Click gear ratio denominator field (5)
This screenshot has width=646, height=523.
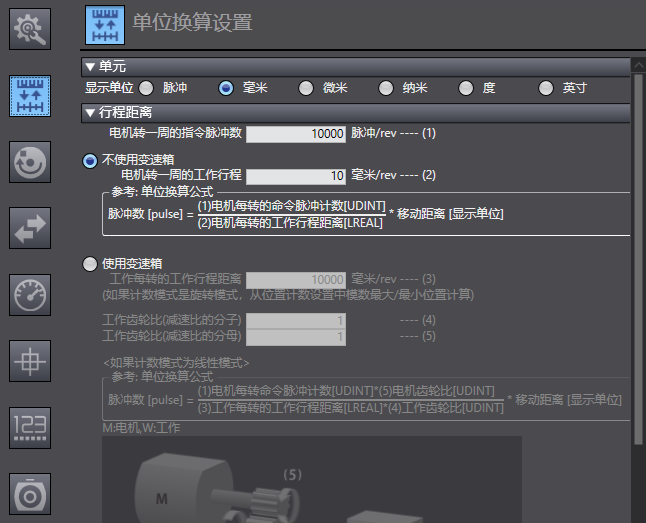click(296, 337)
